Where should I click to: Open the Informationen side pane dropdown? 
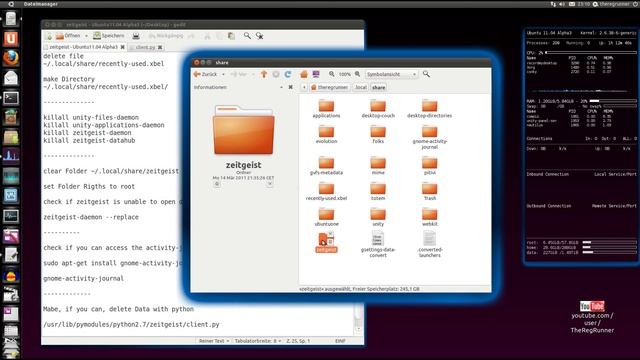281,87
